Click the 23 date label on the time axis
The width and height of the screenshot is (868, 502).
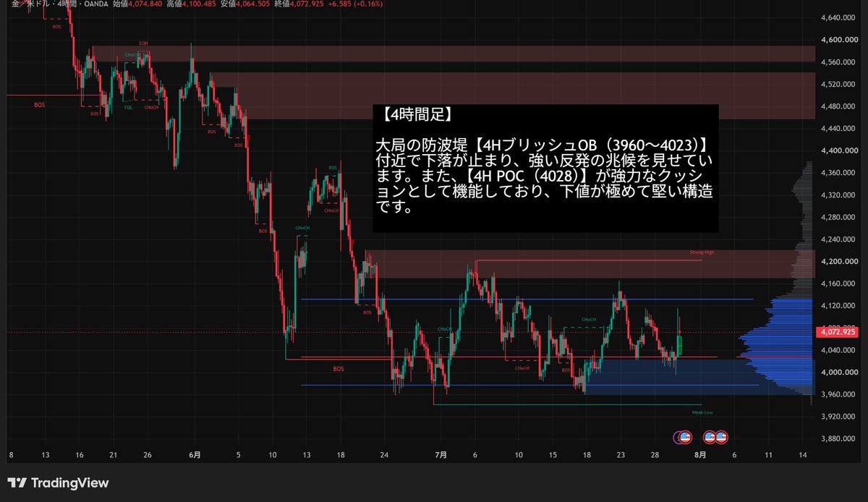coord(621,455)
